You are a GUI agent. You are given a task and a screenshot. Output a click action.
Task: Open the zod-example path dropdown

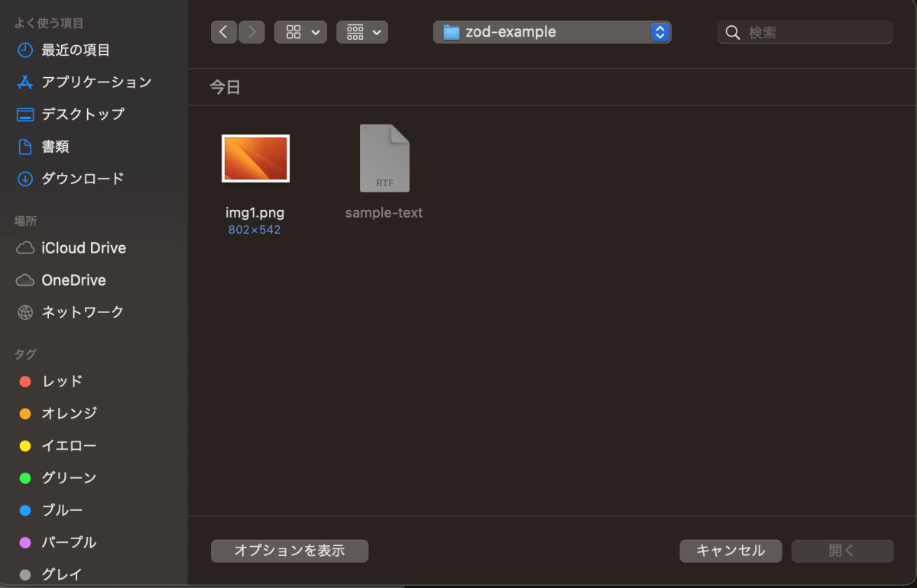(552, 31)
